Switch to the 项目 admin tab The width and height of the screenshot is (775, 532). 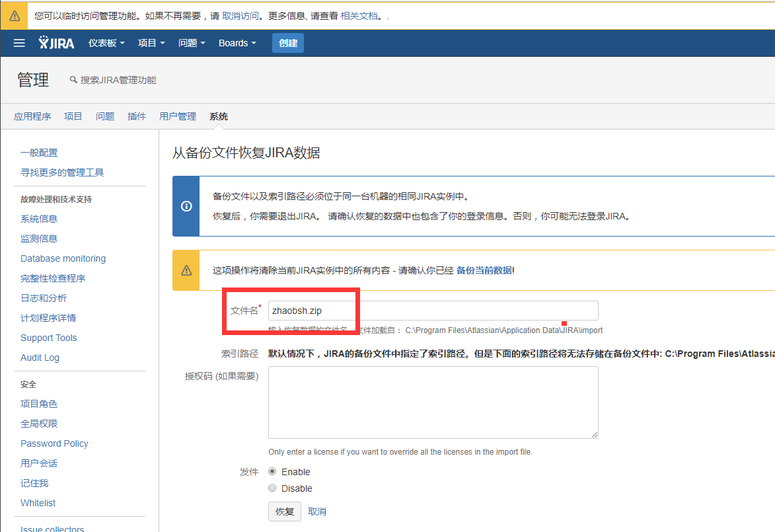click(x=73, y=116)
